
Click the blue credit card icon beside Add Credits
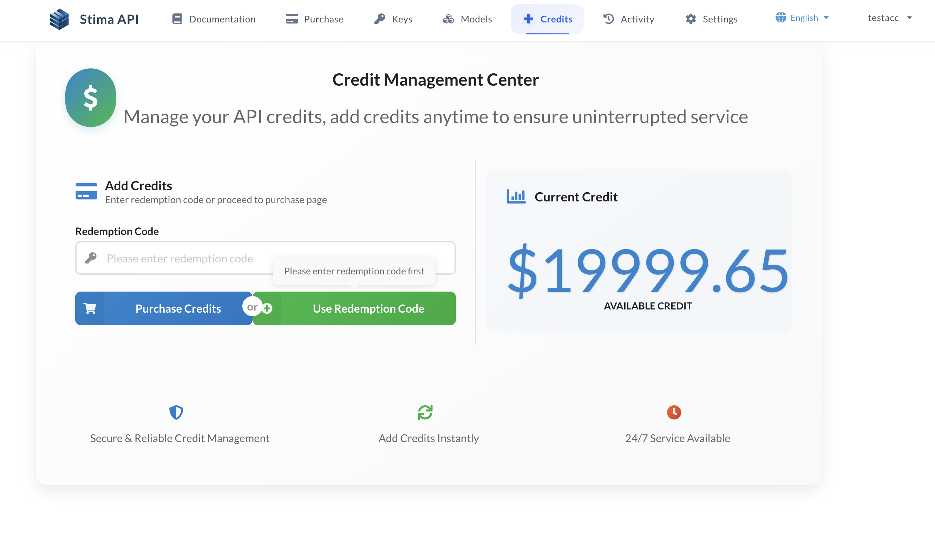86,191
